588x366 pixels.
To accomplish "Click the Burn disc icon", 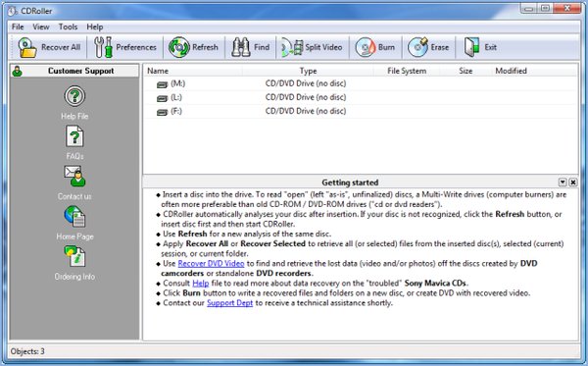I will (365, 47).
